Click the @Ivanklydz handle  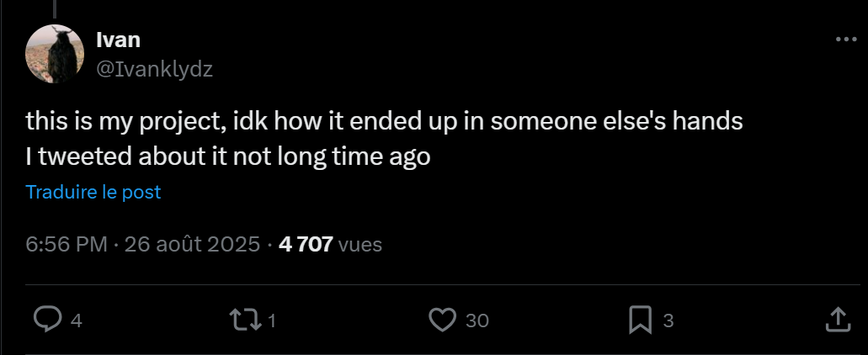click(x=155, y=69)
